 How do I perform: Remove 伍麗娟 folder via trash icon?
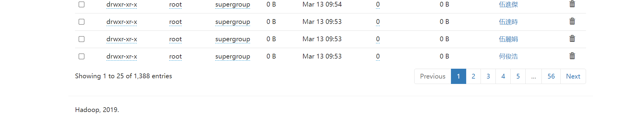tap(572, 39)
